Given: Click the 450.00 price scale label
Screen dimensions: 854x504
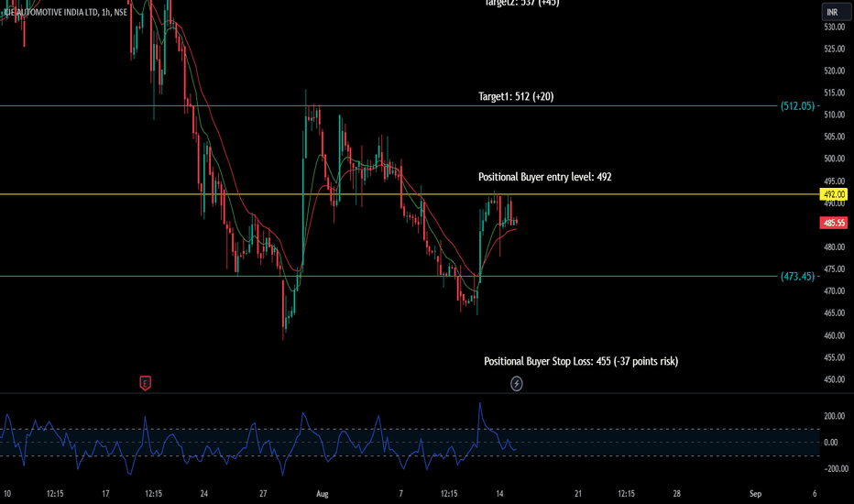Looking at the screenshot, I should click(834, 379).
